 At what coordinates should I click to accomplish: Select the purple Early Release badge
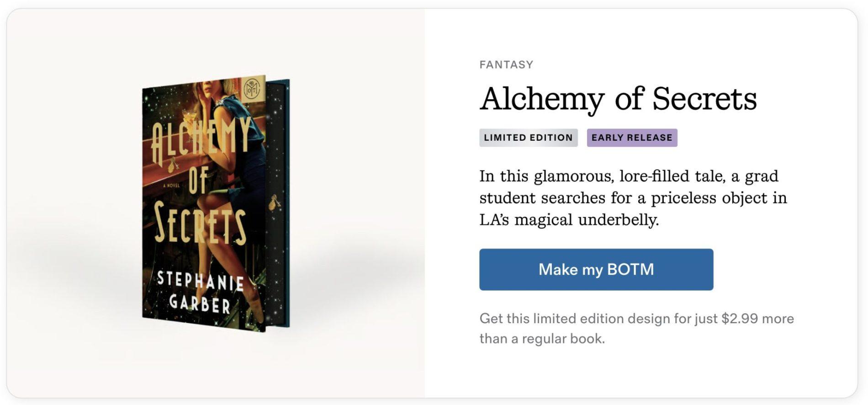click(632, 138)
